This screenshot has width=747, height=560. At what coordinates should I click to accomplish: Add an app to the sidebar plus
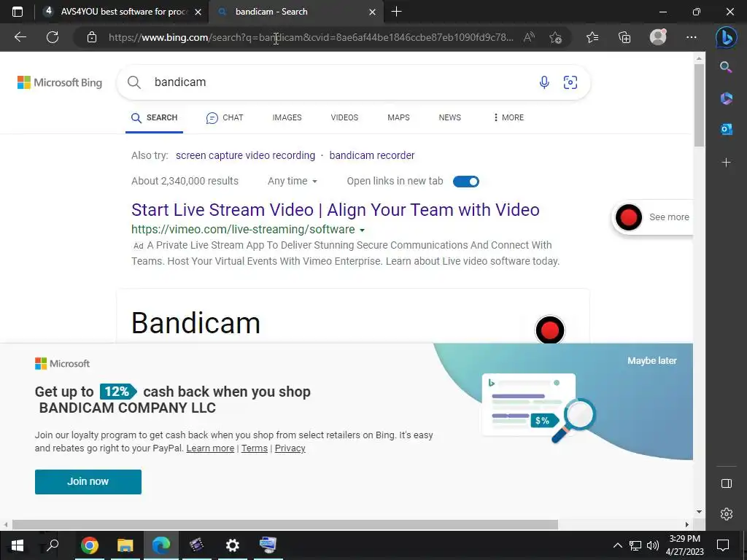726,163
